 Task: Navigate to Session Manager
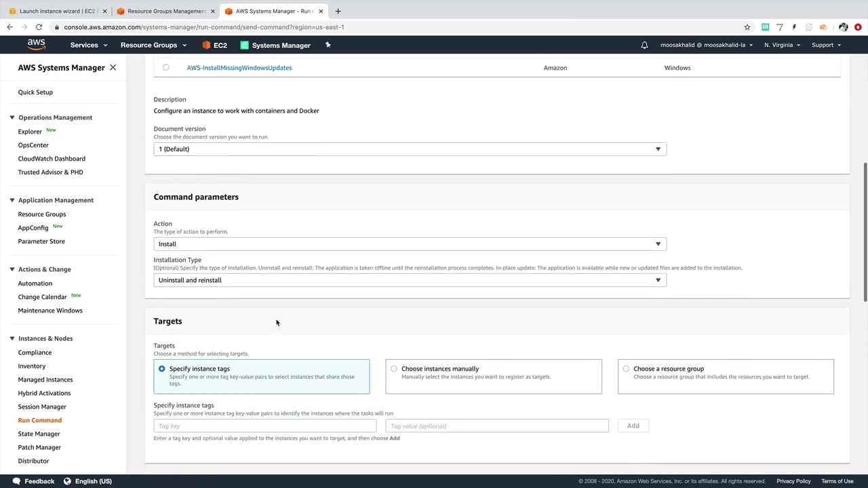tap(42, 407)
